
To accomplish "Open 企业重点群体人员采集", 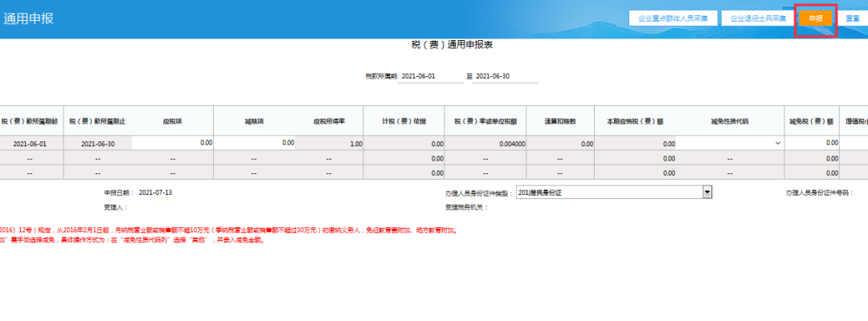I will pos(673,18).
